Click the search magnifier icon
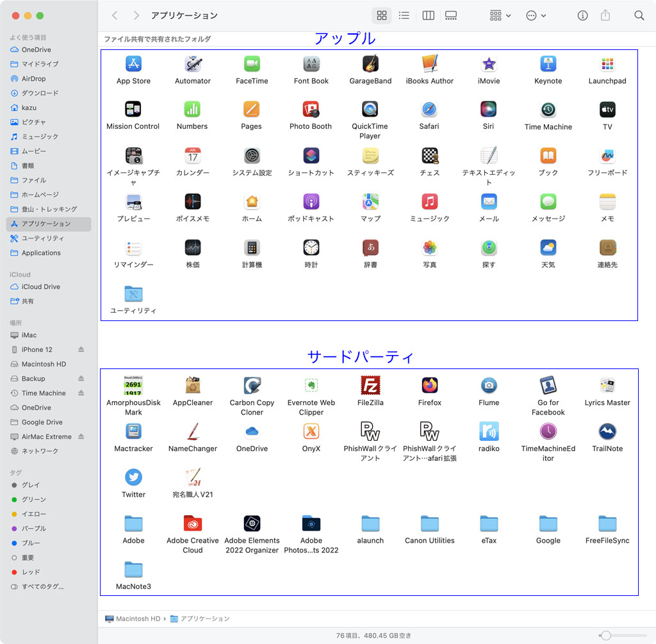656x644 pixels. 639,15
